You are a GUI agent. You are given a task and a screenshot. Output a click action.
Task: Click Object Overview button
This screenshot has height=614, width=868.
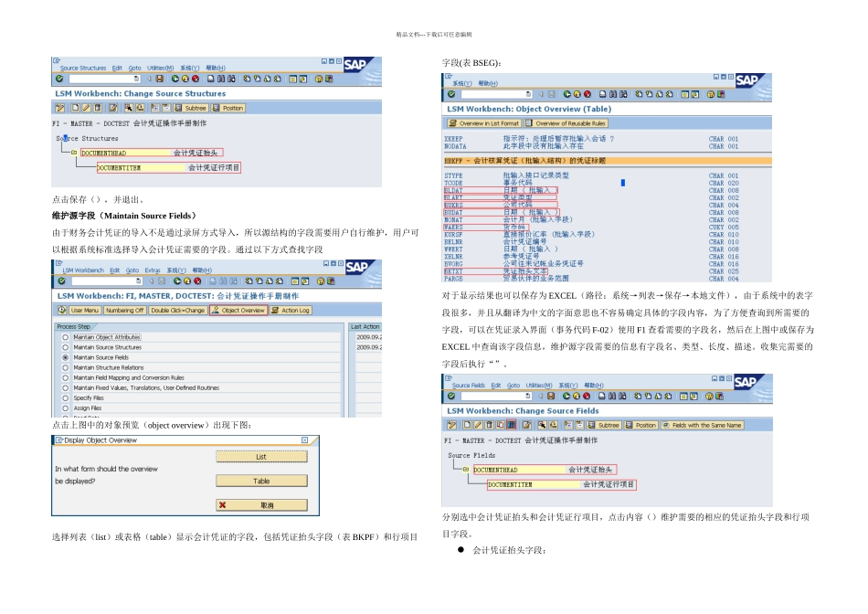238,310
